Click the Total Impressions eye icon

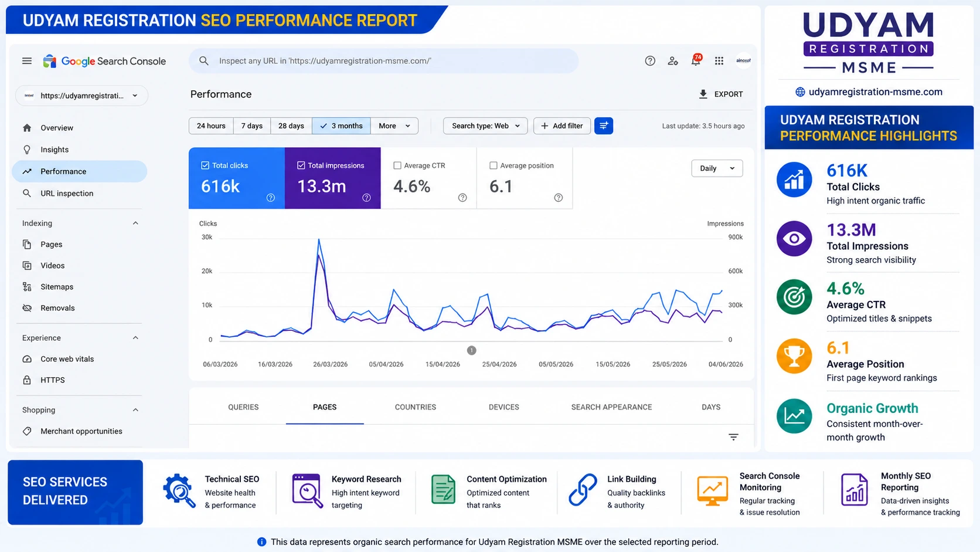coord(794,239)
